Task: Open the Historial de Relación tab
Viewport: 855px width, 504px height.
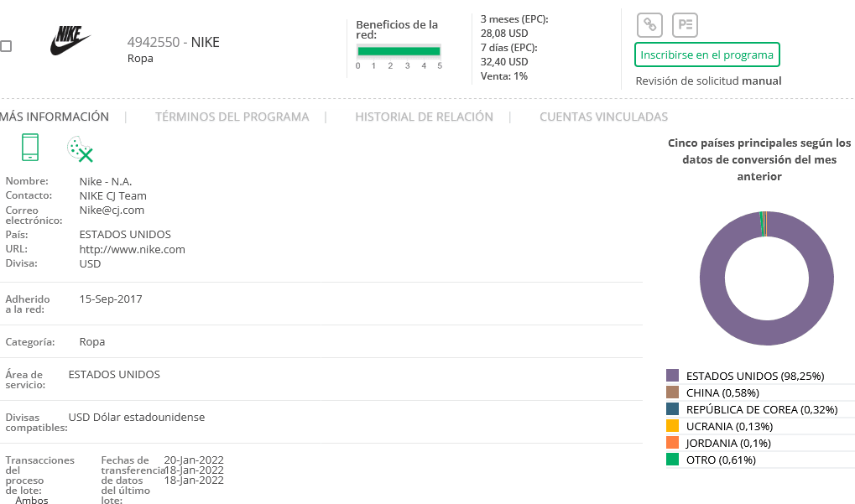Action: [x=424, y=117]
